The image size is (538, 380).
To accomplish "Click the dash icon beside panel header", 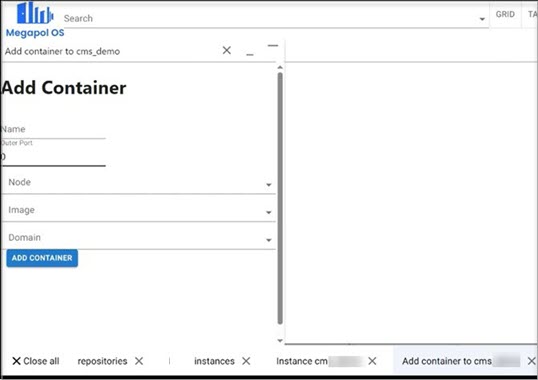I will (x=273, y=45).
